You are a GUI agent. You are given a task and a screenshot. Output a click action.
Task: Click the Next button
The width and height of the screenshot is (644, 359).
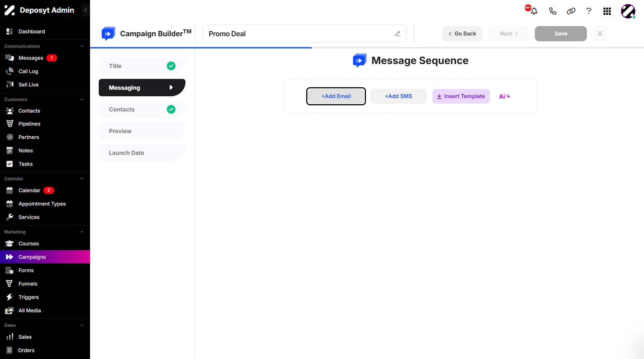509,34
